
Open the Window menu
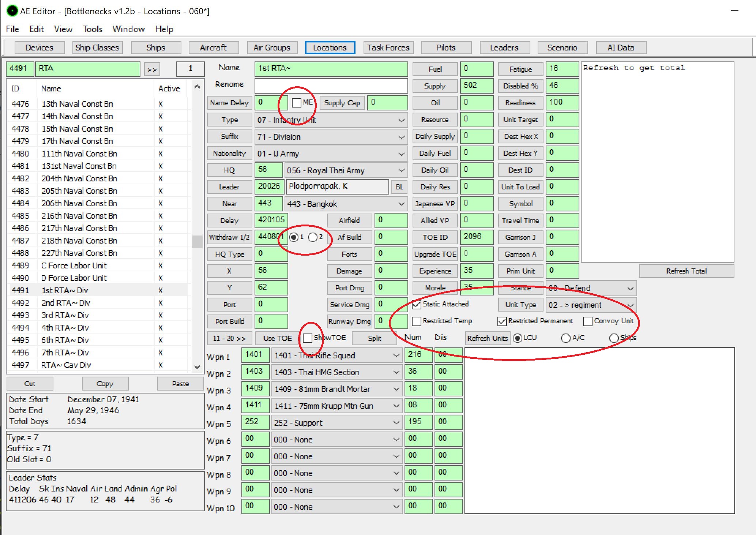(128, 29)
